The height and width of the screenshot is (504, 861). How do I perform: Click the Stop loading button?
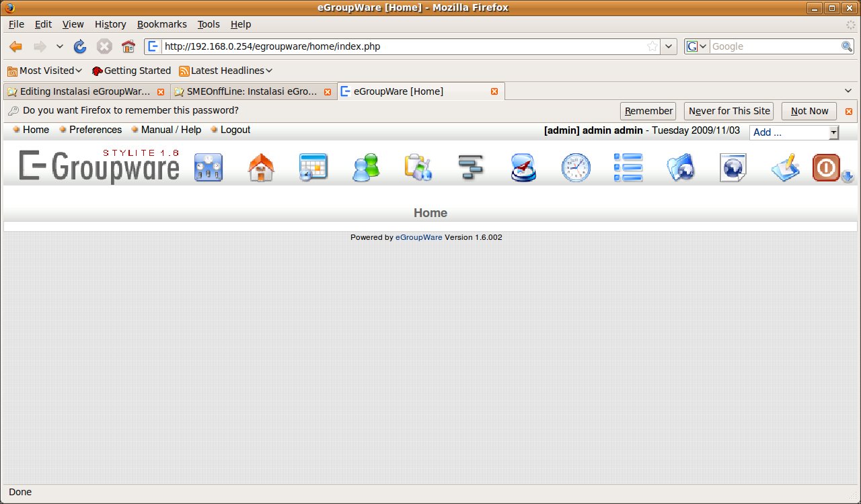point(104,46)
